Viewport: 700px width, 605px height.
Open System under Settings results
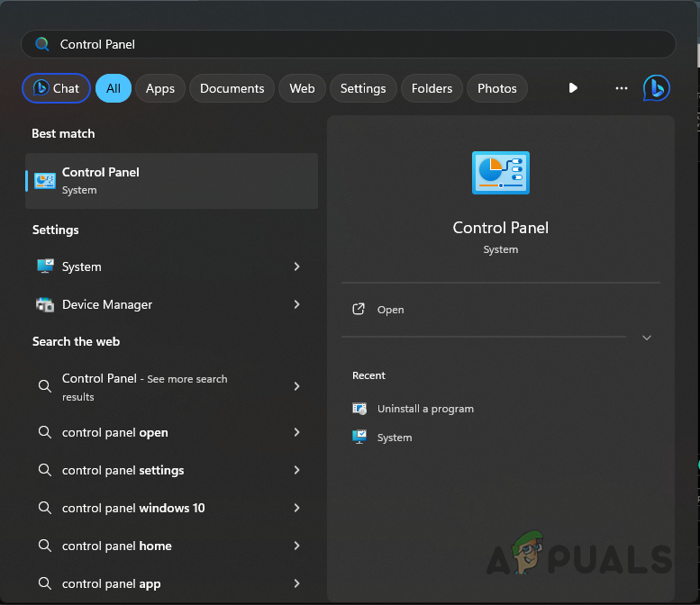tap(172, 266)
